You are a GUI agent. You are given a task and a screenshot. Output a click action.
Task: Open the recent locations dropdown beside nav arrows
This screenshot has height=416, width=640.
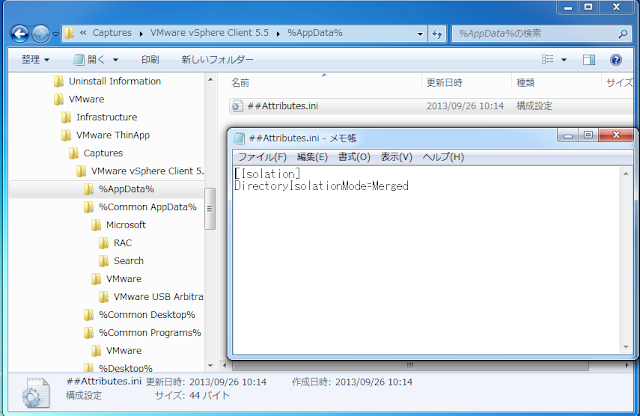pos(56,34)
